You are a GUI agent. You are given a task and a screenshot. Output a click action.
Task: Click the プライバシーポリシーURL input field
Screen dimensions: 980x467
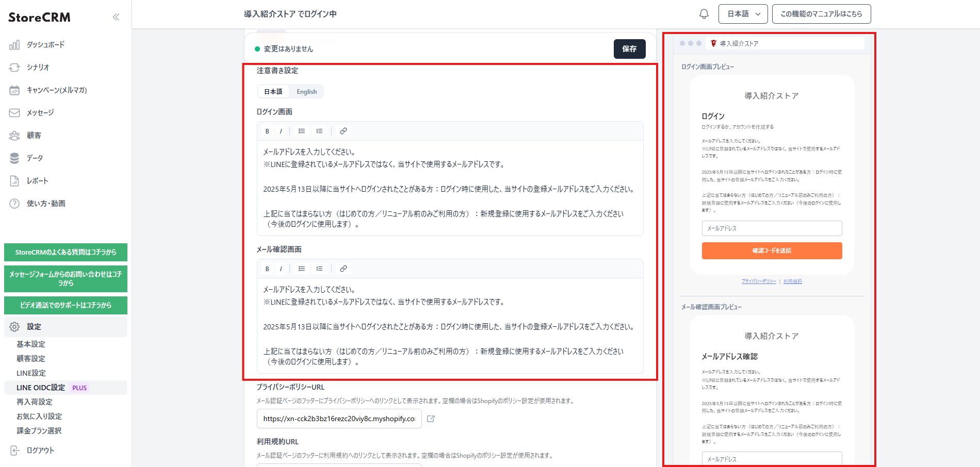(x=339, y=419)
